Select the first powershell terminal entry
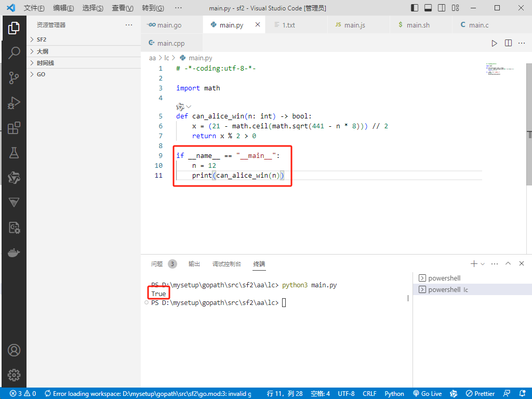532x399 pixels. [x=472, y=278]
